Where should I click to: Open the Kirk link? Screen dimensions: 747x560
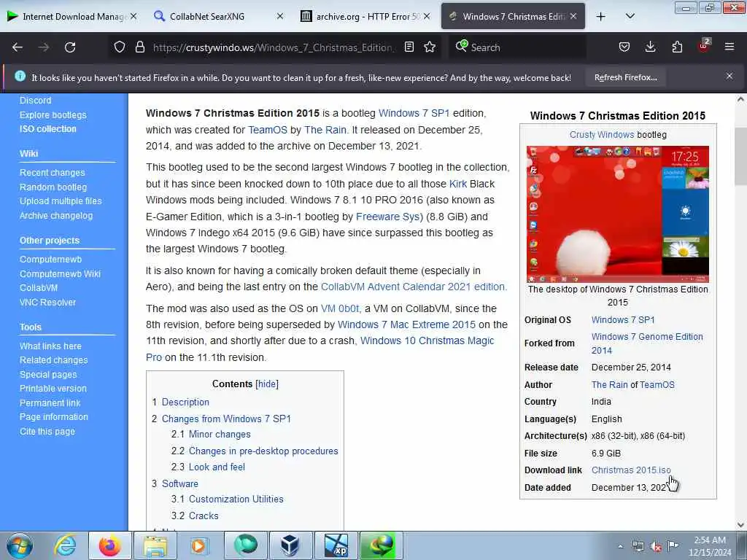coord(458,184)
